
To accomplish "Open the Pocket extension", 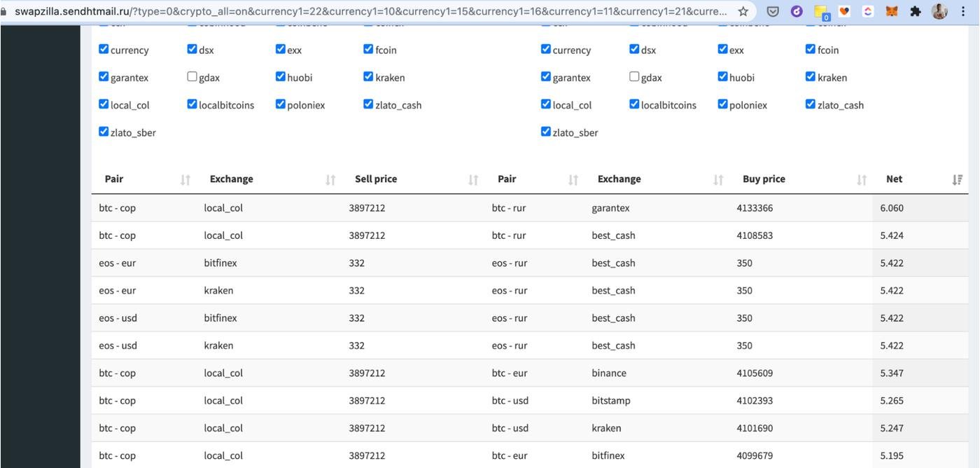I will [x=773, y=11].
